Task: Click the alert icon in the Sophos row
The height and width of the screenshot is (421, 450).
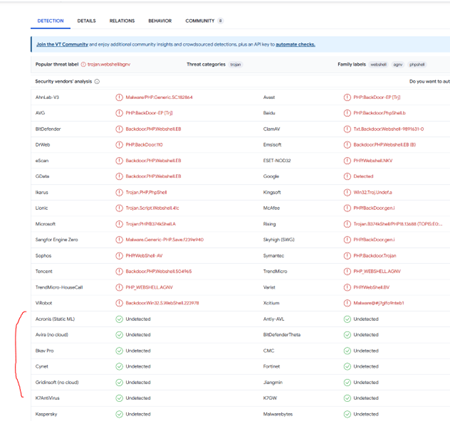Action: tap(119, 256)
